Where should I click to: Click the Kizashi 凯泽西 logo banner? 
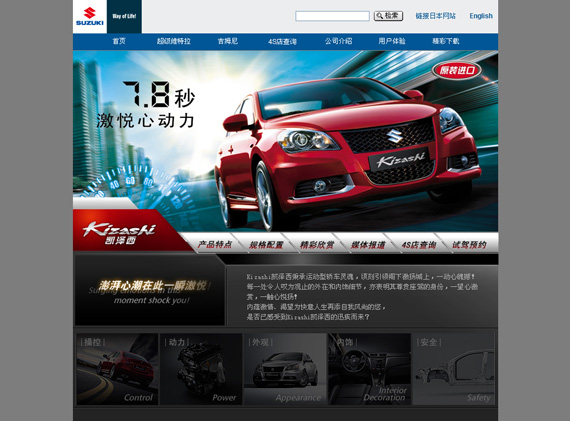coord(120,233)
